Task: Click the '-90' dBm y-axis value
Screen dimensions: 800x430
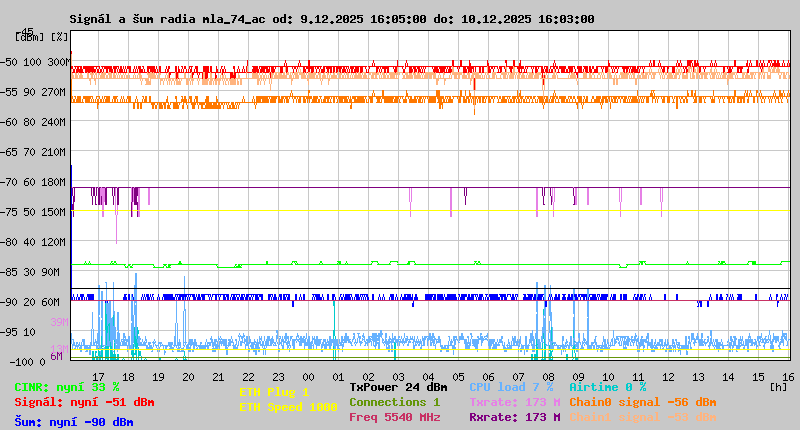Action: 8,302
